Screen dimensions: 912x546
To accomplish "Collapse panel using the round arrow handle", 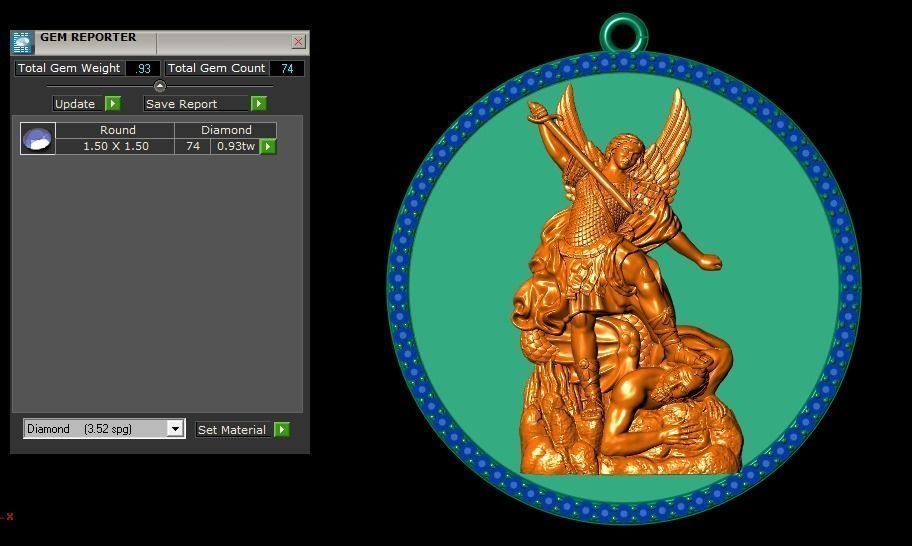I will pos(159,86).
